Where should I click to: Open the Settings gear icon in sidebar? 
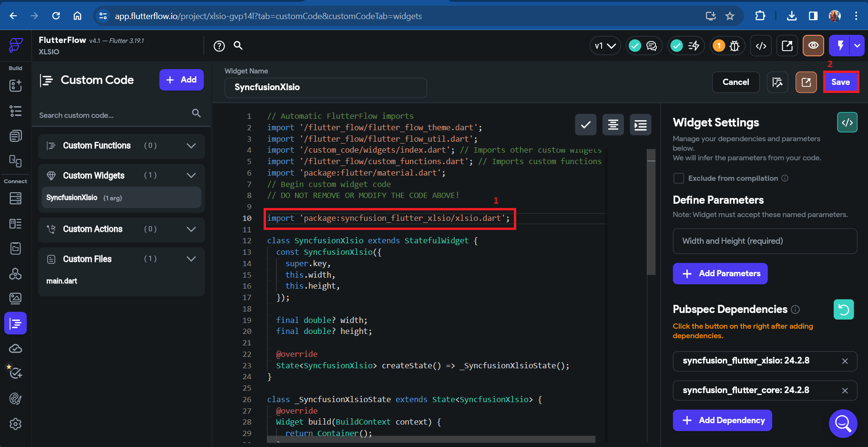pyautogui.click(x=16, y=424)
